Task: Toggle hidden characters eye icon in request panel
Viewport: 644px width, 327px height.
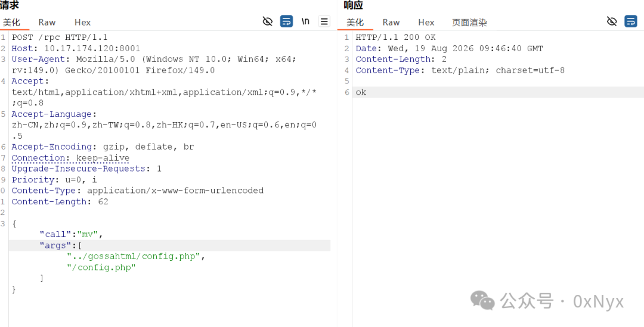Action: [267, 21]
